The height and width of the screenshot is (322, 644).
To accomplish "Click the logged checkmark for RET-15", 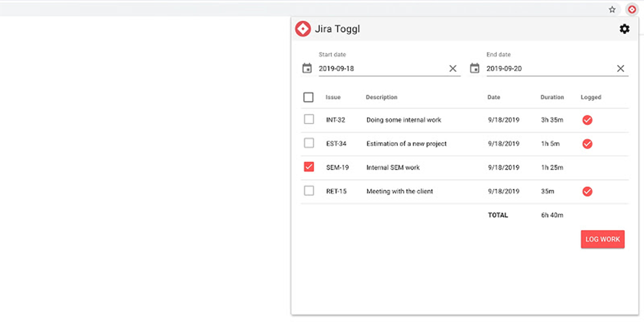I will tap(587, 191).
